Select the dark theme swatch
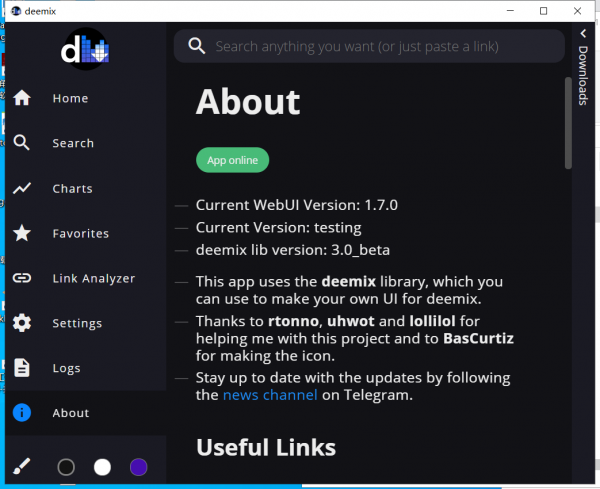Viewport: 600px width, 489px height. tap(66, 467)
